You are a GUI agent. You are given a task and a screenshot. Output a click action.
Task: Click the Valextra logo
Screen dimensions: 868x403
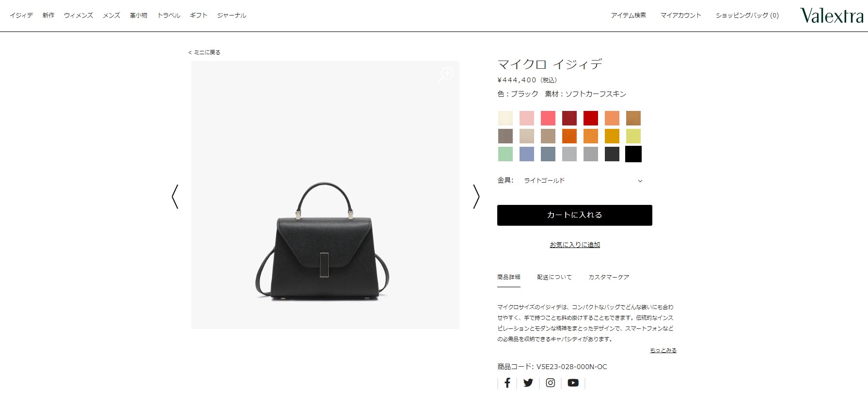(x=832, y=15)
